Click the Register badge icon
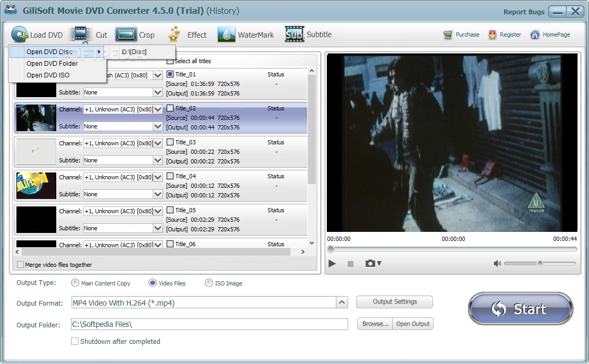The width and height of the screenshot is (589, 364). point(492,35)
